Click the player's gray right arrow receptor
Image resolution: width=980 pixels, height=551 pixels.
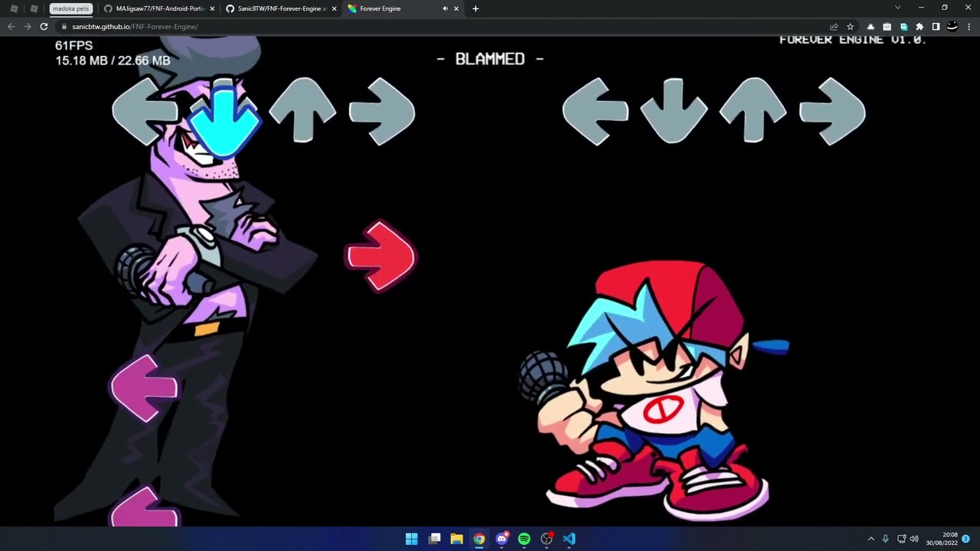pos(832,112)
